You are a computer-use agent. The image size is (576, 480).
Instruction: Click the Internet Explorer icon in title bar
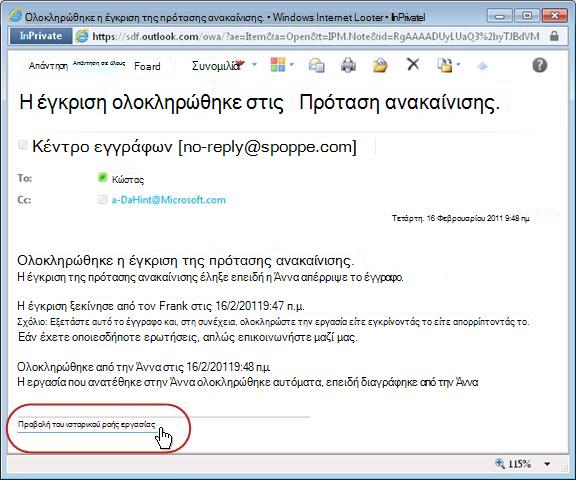point(16,16)
